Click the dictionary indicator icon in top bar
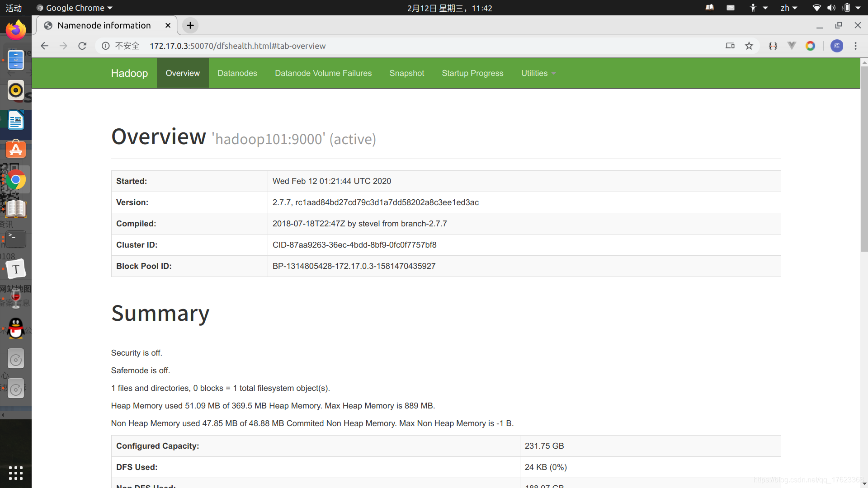 [x=710, y=8]
